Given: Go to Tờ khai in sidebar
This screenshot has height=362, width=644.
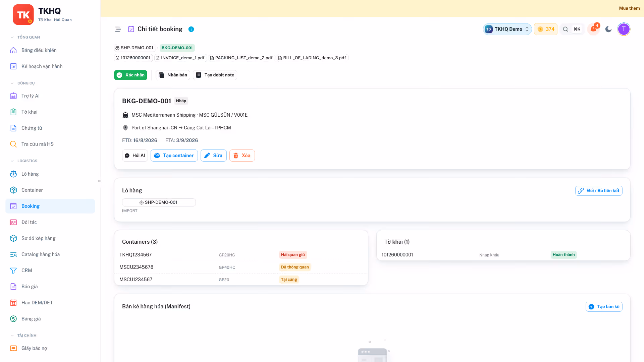Looking at the screenshot, I should point(50,112).
